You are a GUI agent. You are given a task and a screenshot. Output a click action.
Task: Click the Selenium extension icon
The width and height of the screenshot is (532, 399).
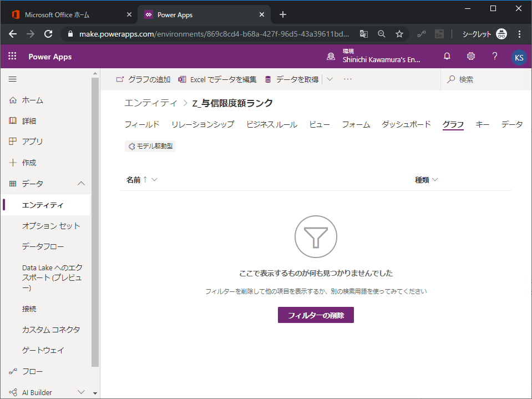point(439,34)
